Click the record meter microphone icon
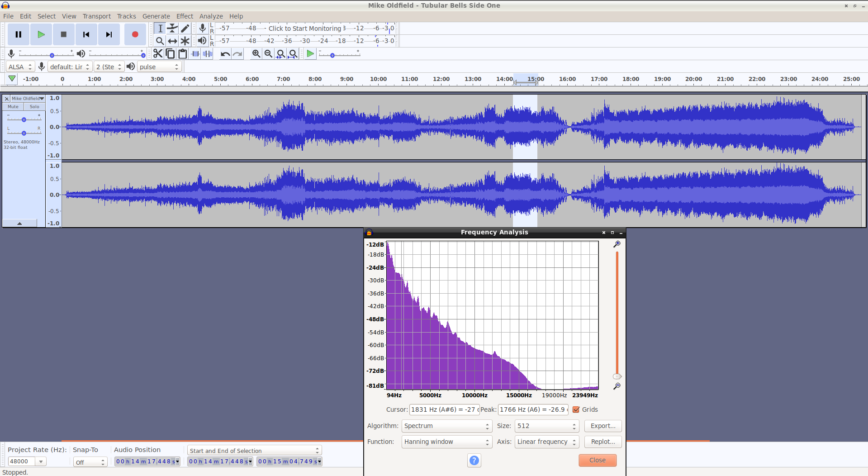 coord(203,28)
